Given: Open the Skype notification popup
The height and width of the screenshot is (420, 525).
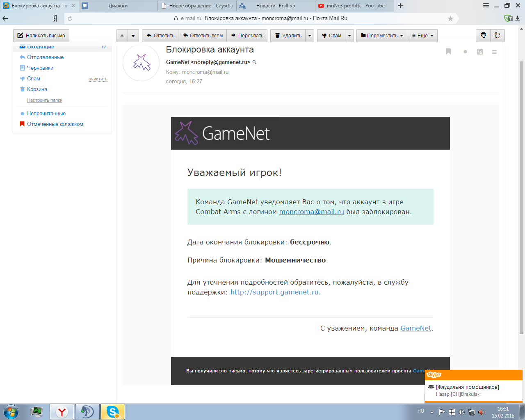Looking at the screenshot, I should 474,386.
